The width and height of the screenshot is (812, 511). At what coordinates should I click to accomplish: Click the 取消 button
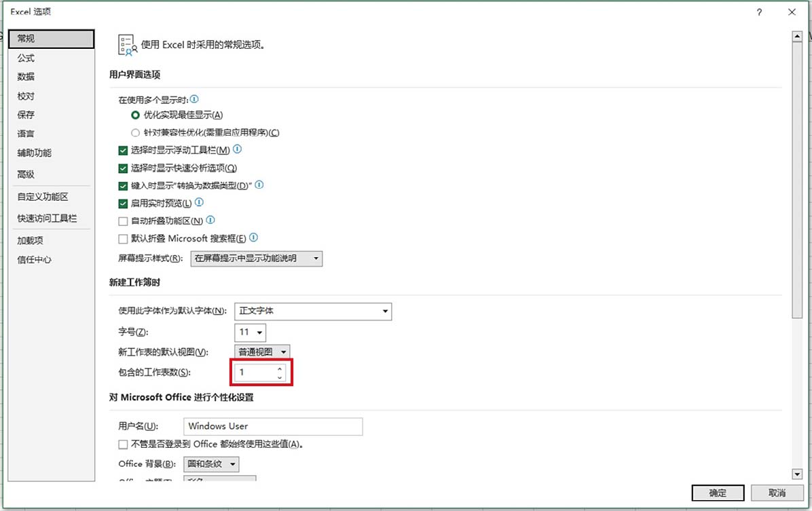pyautogui.click(x=777, y=493)
